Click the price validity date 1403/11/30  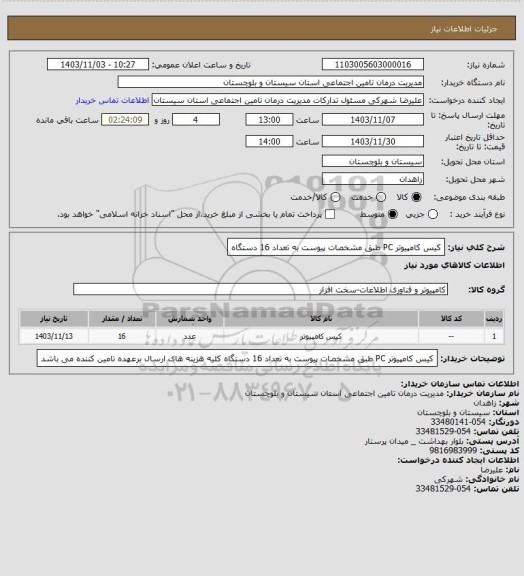[373, 141]
